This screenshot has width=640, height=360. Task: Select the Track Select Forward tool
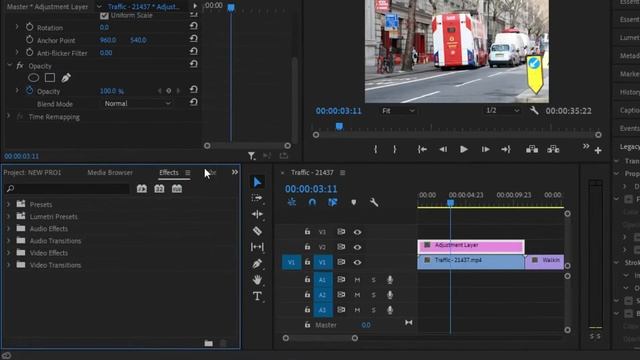[257, 198]
